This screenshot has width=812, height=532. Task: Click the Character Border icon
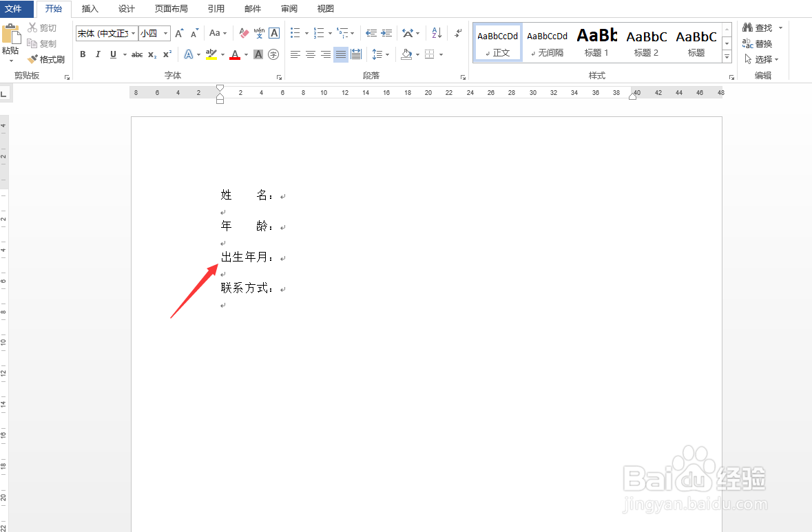pyautogui.click(x=273, y=32)
